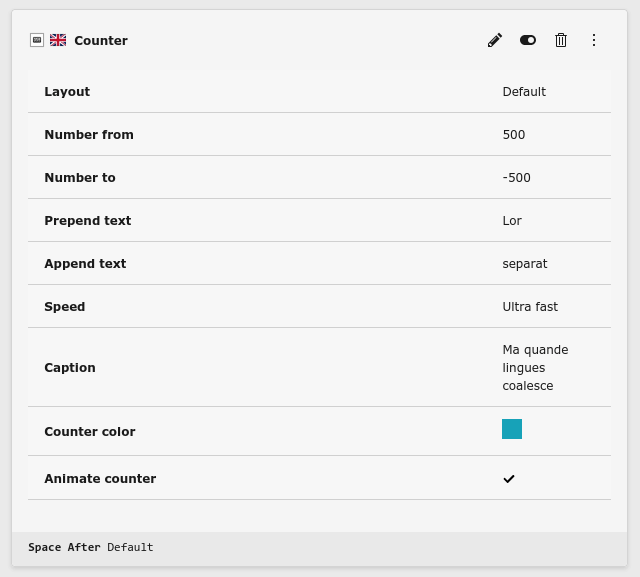Click the teal Counter color swatch
The width and height of the screenshot is (640, 577).
coord(512,429)
